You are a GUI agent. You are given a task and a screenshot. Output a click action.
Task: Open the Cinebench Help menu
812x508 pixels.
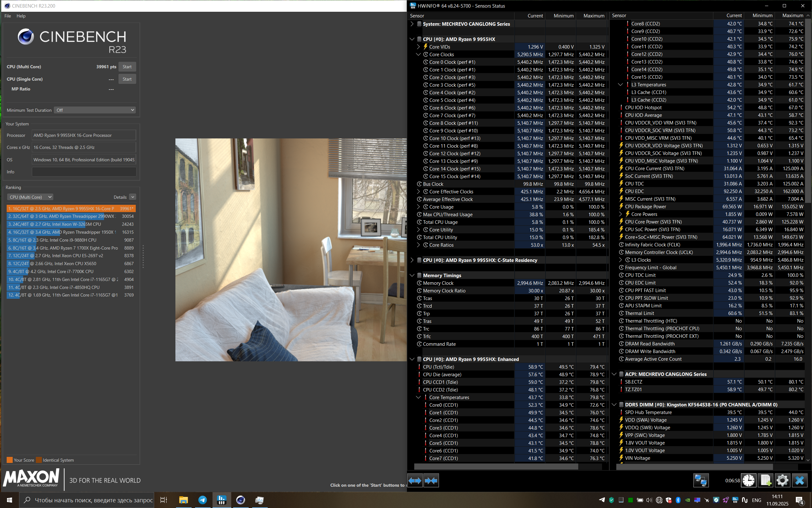click(21, 16)
